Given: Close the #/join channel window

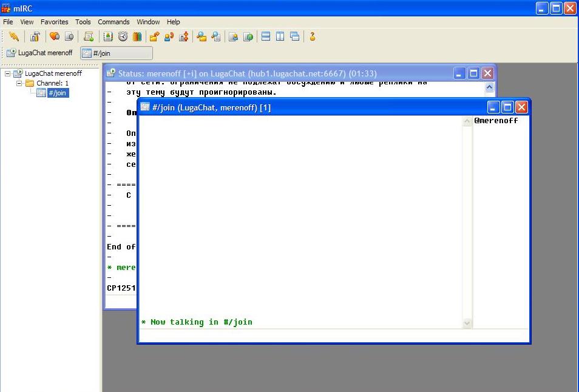Looking at the screenshot, I should point(521,107).
